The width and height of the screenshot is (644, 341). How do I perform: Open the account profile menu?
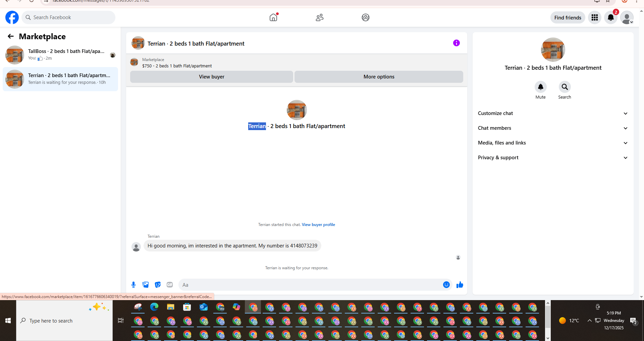[627, 17]
